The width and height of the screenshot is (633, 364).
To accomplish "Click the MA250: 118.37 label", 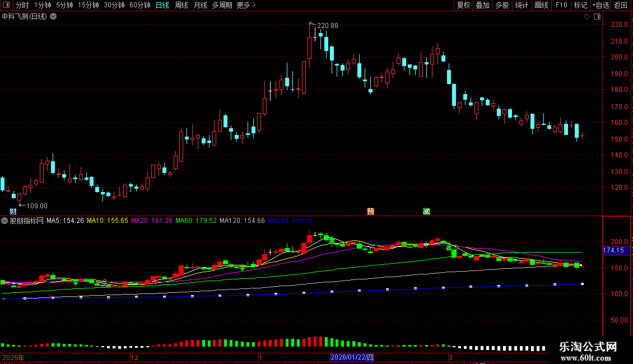I will click(290, 221).
